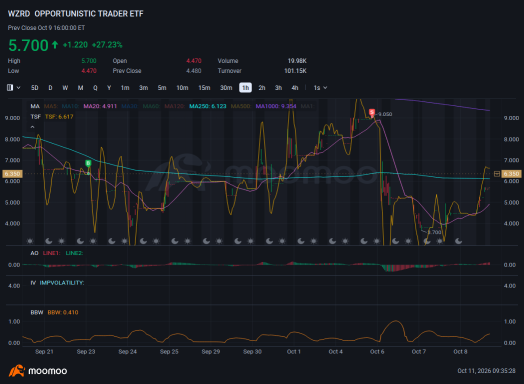Expand the chart type dropdown arrow

(x=18, y=88)
